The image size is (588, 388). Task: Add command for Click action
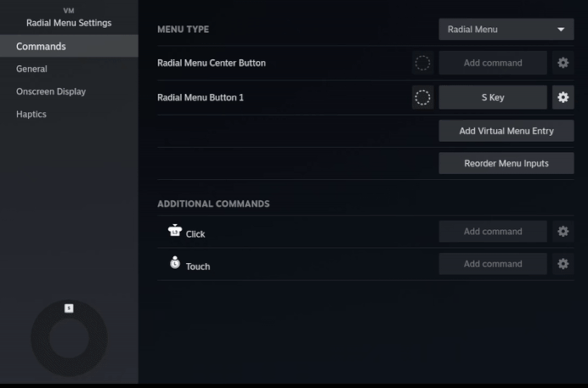tap(493, 231)
